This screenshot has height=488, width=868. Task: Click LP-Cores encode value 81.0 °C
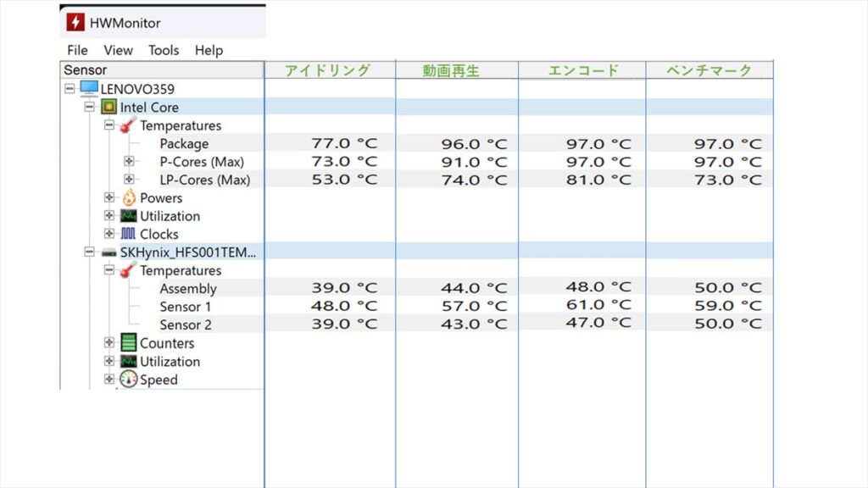[x=598, y=180]
